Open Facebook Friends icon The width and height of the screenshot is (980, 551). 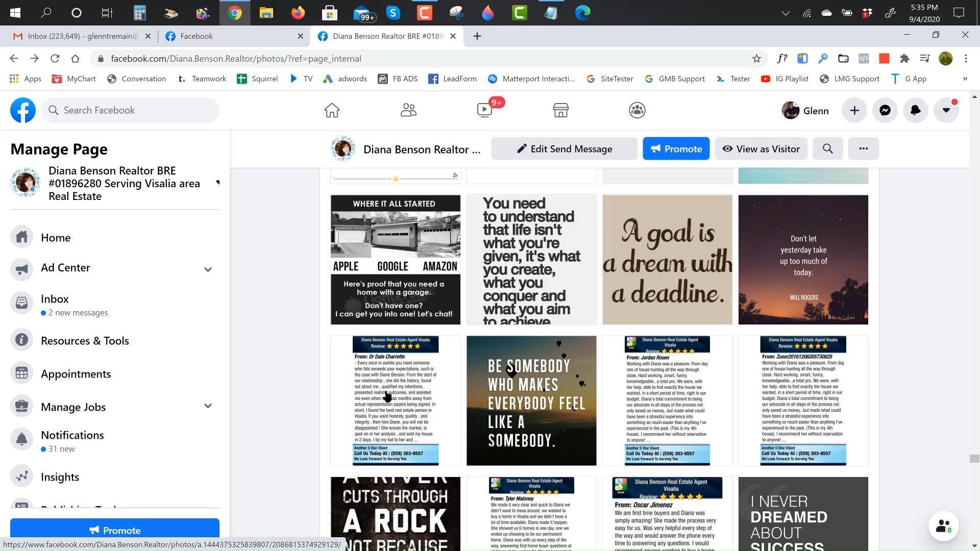tap(408, 110)
